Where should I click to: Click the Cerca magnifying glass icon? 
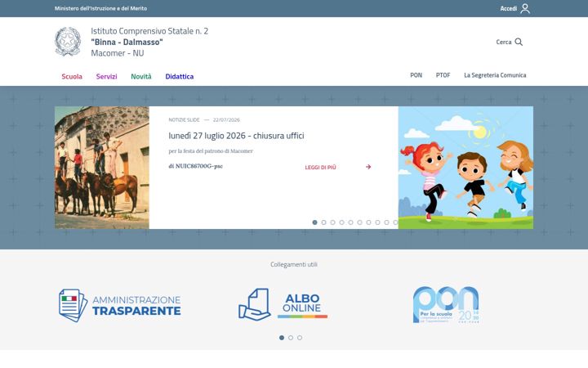pos(519,42)
